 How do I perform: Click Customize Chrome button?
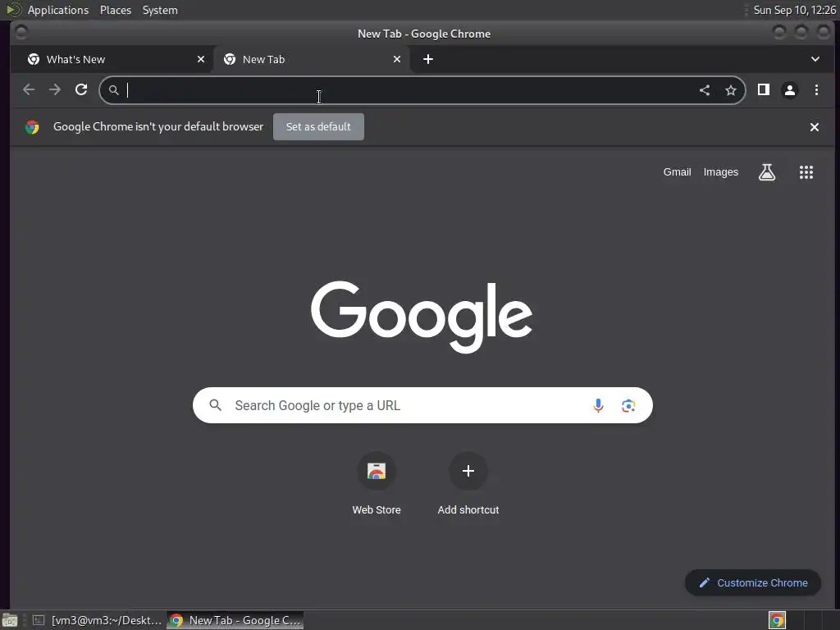(x=753, y=582)
